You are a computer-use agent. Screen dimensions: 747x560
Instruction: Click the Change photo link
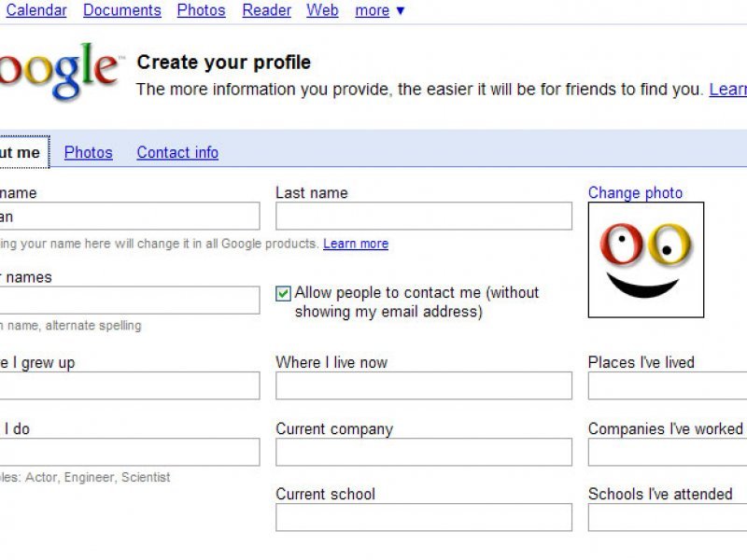tap(635, 192)
